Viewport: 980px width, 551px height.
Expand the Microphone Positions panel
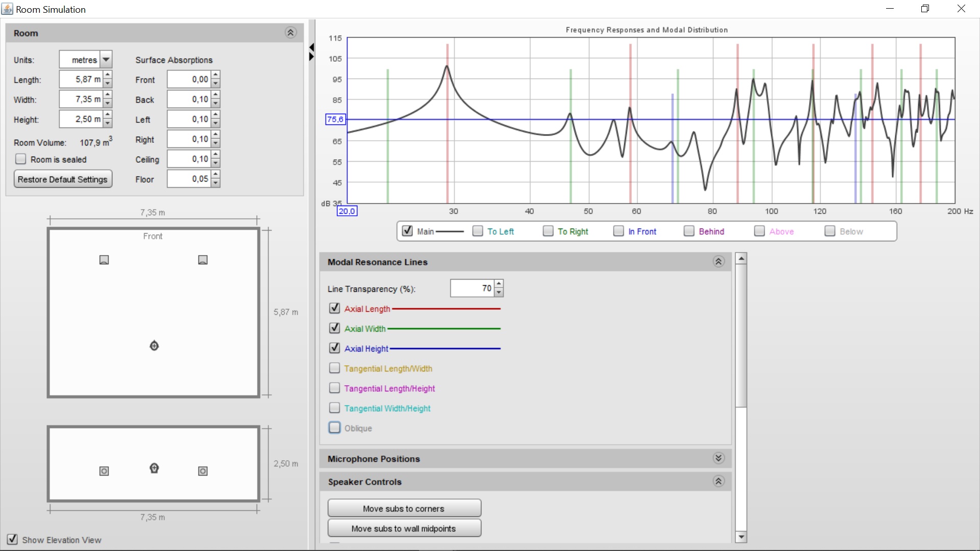click(718, 458)
